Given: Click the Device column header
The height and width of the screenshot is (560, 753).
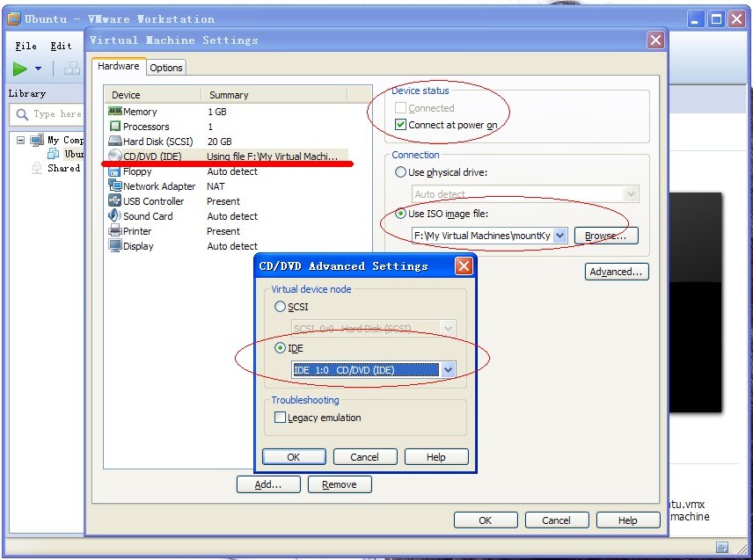Looking at the screenshot, I should point(153,95).
